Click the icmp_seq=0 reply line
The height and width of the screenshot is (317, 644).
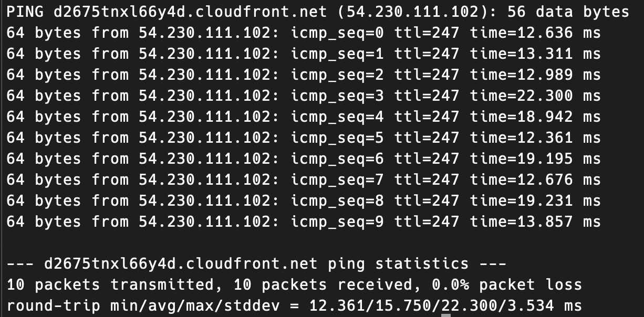coord(303,33)
